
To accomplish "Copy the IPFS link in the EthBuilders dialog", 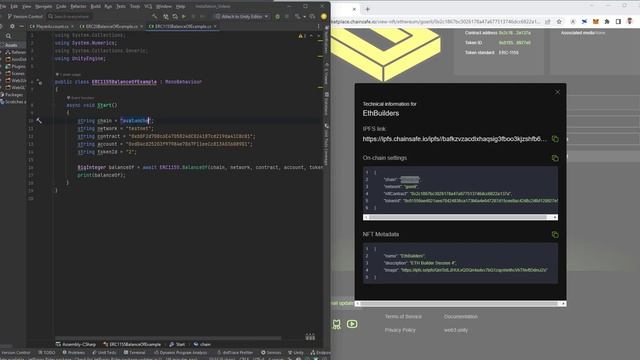I will [555, 139].
